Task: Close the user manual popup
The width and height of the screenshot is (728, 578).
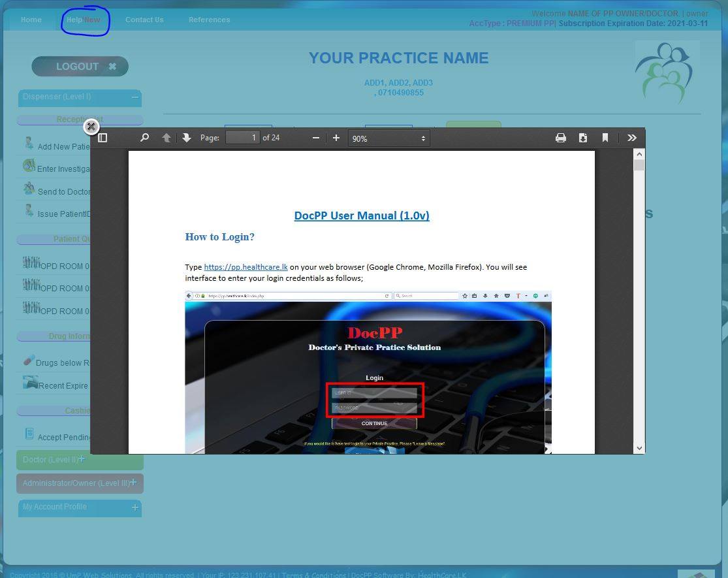Action: click(x=91, y=126)
